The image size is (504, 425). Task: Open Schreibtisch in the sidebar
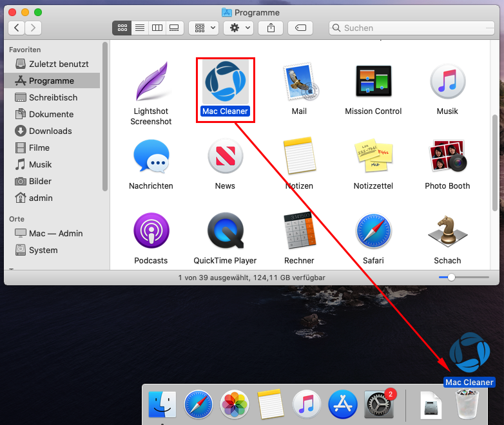(52, 97)
